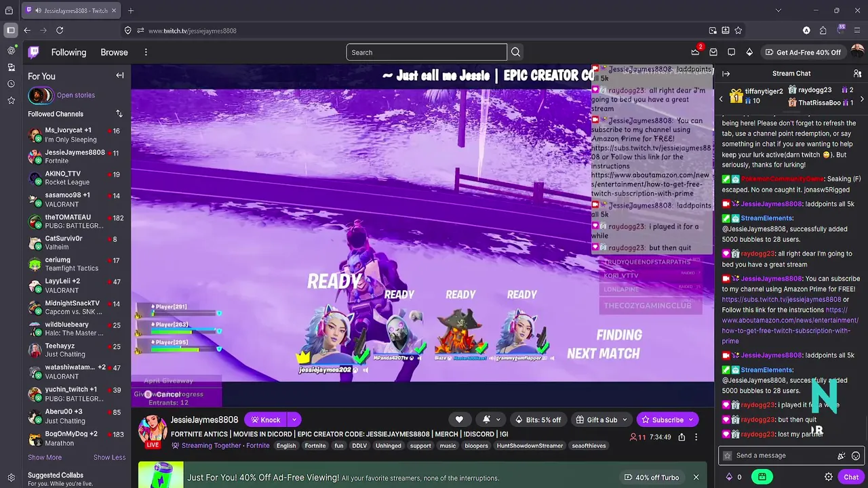
Task: Open the Subscribe dropdown button
Action: pos(691,420)
